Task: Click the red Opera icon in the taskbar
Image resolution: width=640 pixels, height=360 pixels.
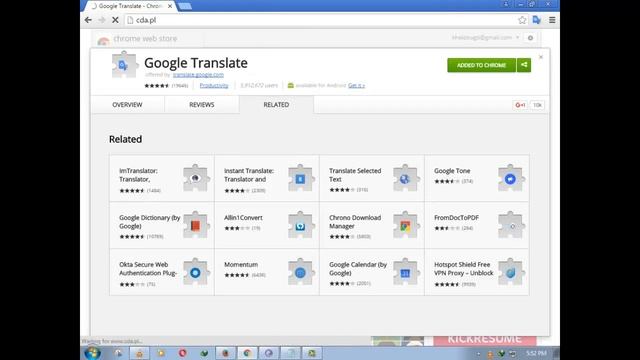Action: (x=182, y=353)
